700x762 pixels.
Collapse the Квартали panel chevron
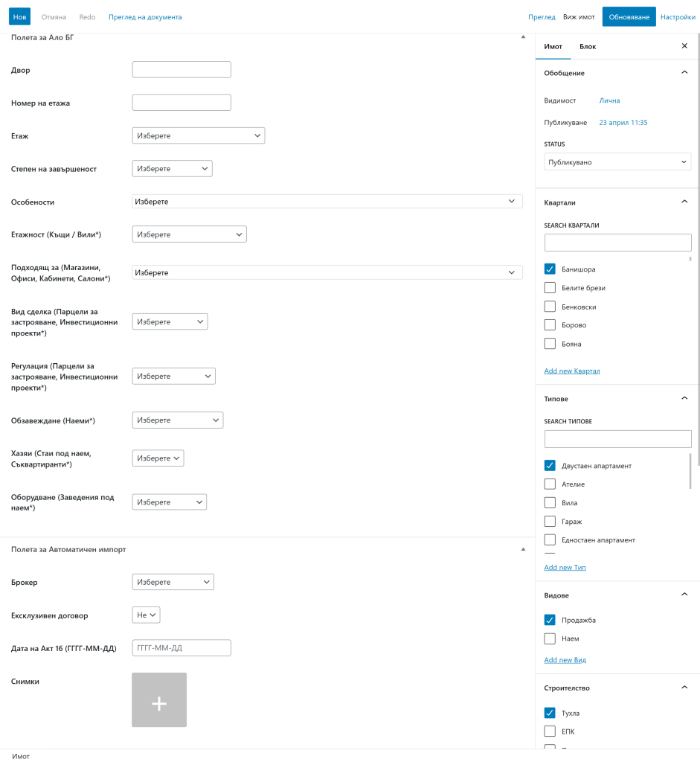(684, 202)
